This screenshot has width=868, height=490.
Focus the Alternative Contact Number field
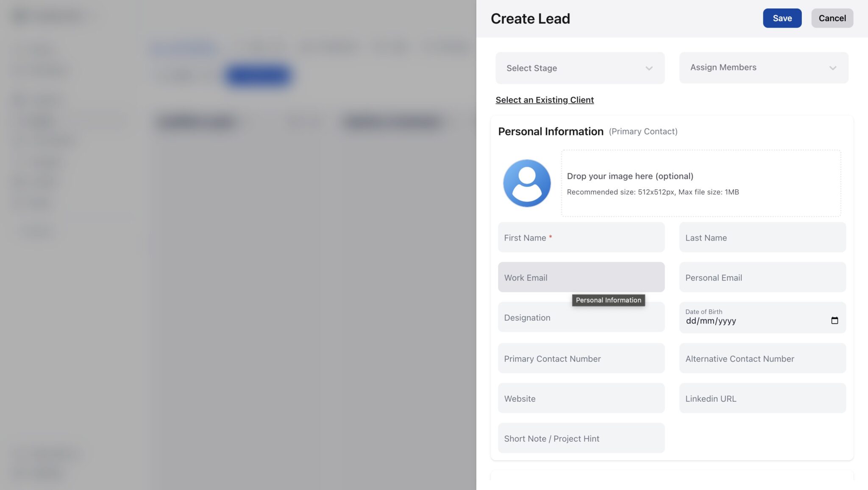click(762, 358)
